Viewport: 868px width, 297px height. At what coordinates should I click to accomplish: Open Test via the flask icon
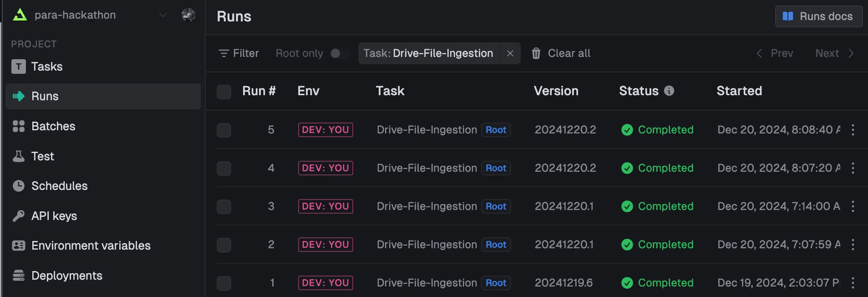(x=19, y=156)
